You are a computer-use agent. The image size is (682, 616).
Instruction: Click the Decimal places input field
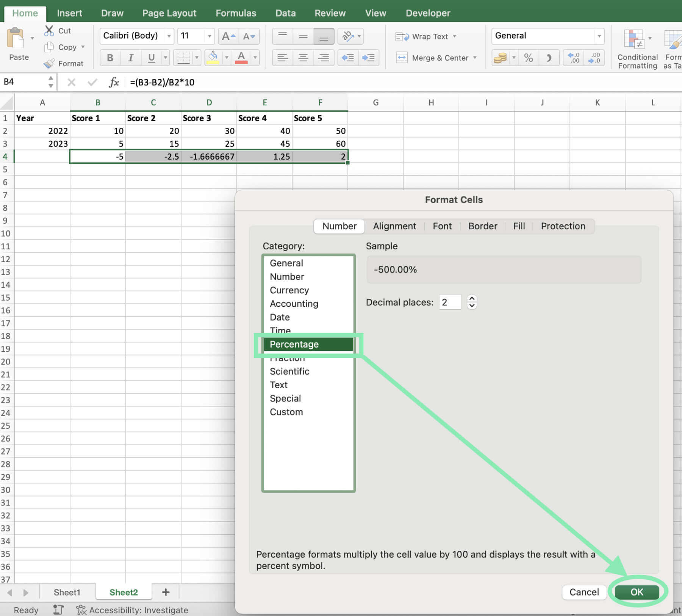(450, 302)
